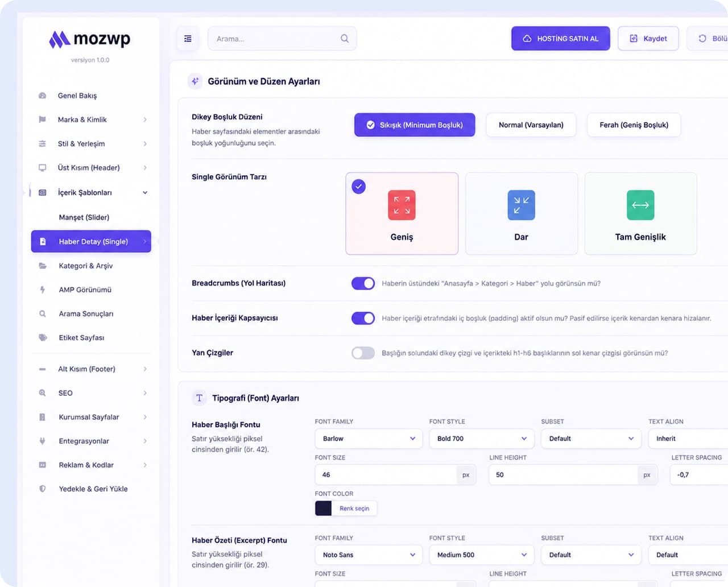Click the Marka & Kimlik flag icon
This screenshot has width=728, height=587.
point(42,119)
